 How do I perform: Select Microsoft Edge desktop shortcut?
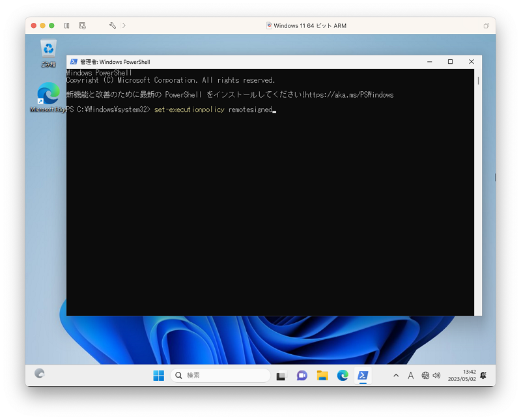[x=48, y=98]
